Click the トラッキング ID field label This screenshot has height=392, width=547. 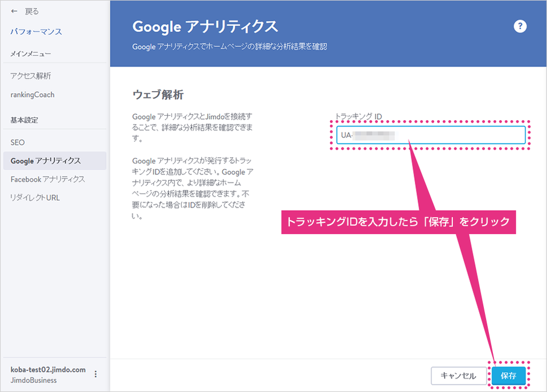[358, 116]
